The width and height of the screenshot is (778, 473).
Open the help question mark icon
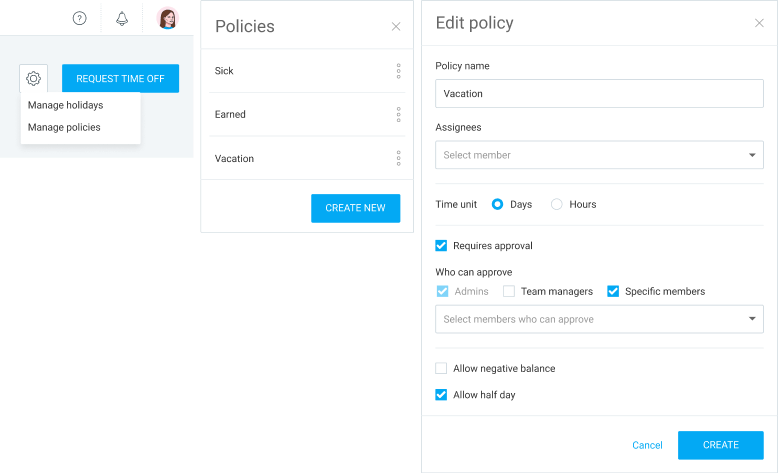pos(79,18)
